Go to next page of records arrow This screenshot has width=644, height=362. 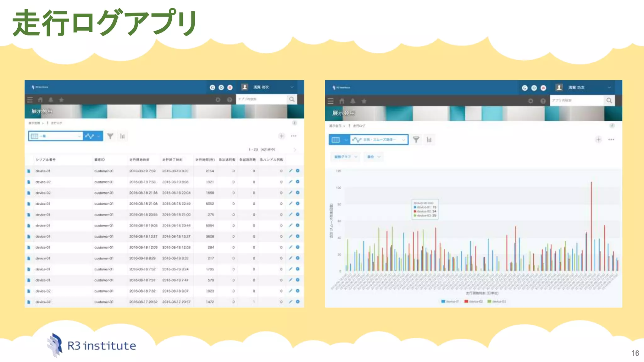coord(295,150)
